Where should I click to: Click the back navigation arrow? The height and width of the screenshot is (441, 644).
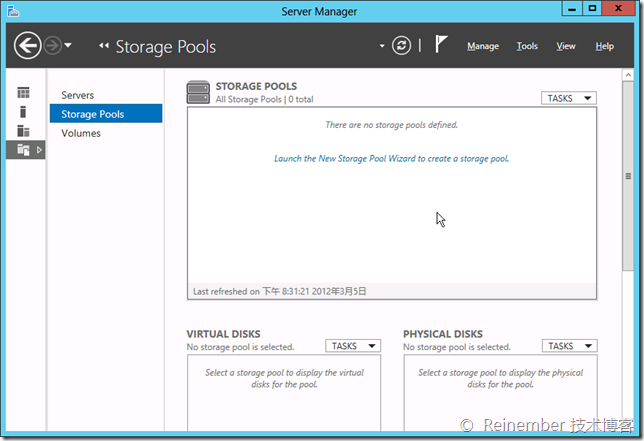click(27, 45)
